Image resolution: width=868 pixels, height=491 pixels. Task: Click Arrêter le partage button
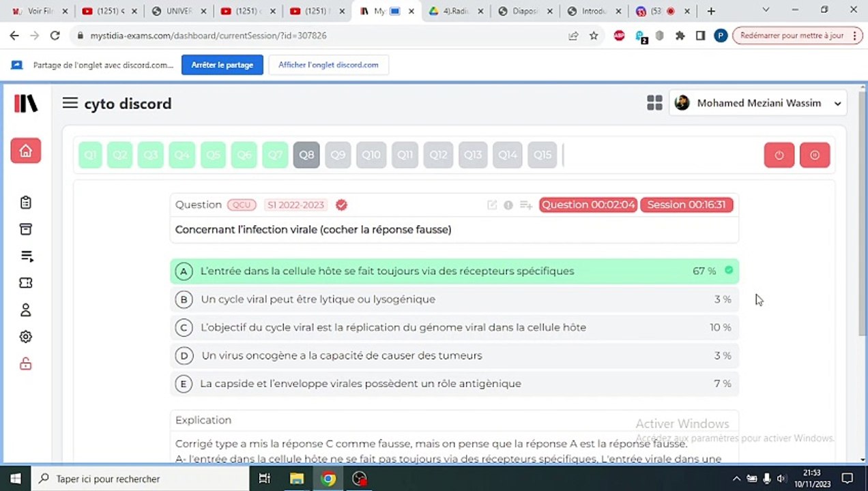point(222,65)
